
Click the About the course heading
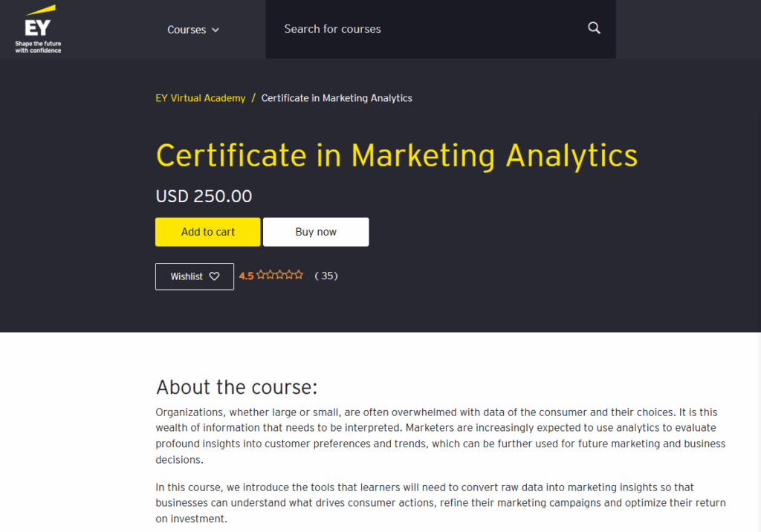coord(237,387)
